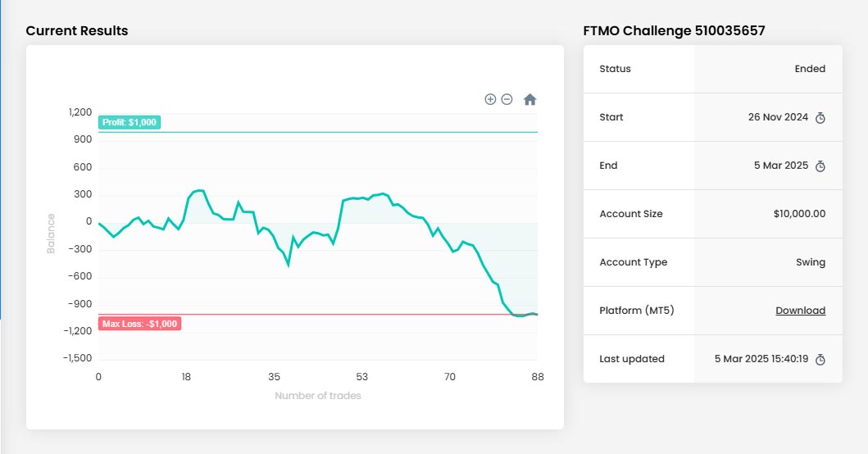
Task: Download the MT5 platform
Action: [801, 311]
